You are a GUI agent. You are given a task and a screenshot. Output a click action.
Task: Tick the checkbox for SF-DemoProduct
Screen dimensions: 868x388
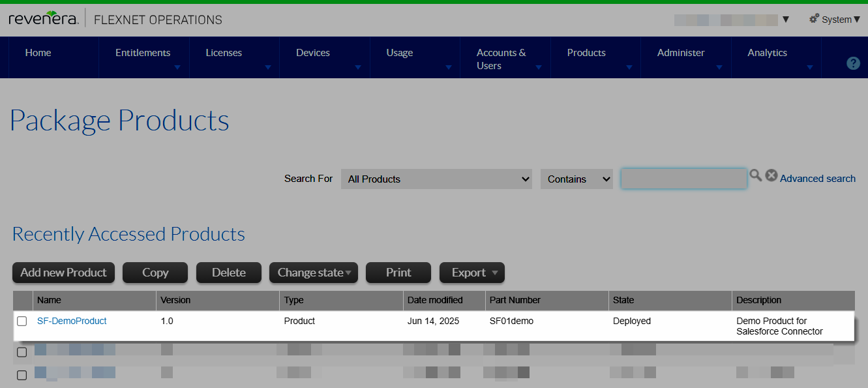pos(22,321)
